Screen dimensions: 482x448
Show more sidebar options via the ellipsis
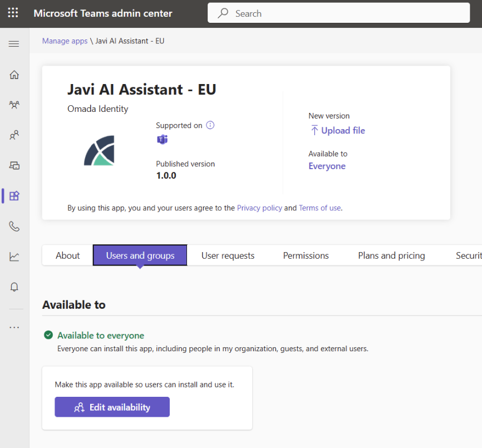(x=14, y=327)
